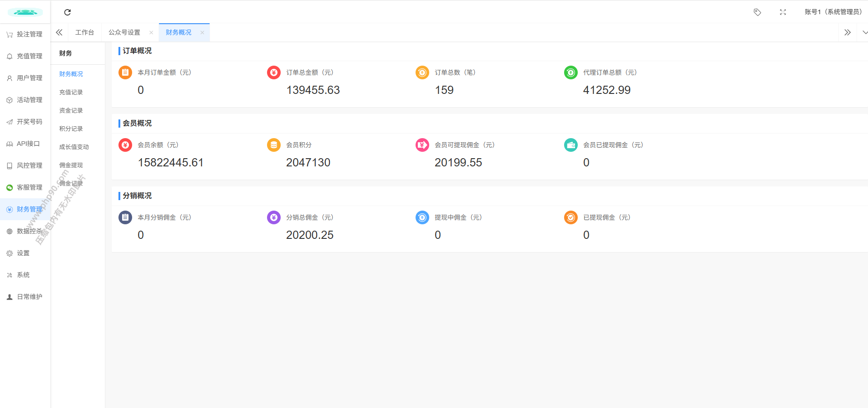Open the 账号1 account menu
This screenshot has width=868, height=408.
tap(833, 12)
